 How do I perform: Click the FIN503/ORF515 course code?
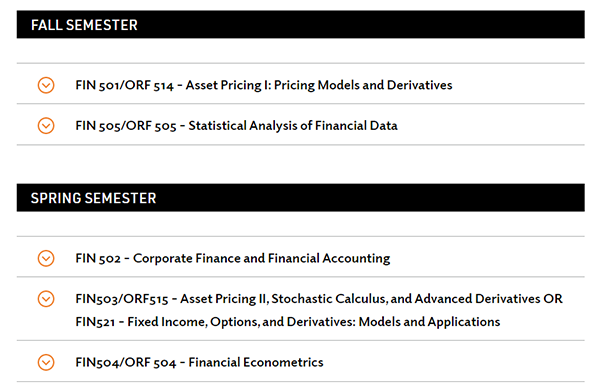(122, 299)
